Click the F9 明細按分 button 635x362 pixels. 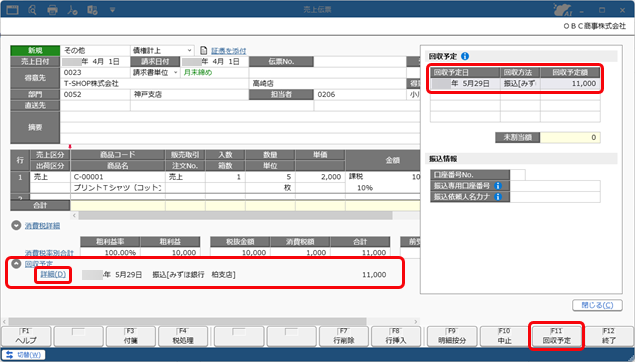pyautogui.click(x=452, y=336)
